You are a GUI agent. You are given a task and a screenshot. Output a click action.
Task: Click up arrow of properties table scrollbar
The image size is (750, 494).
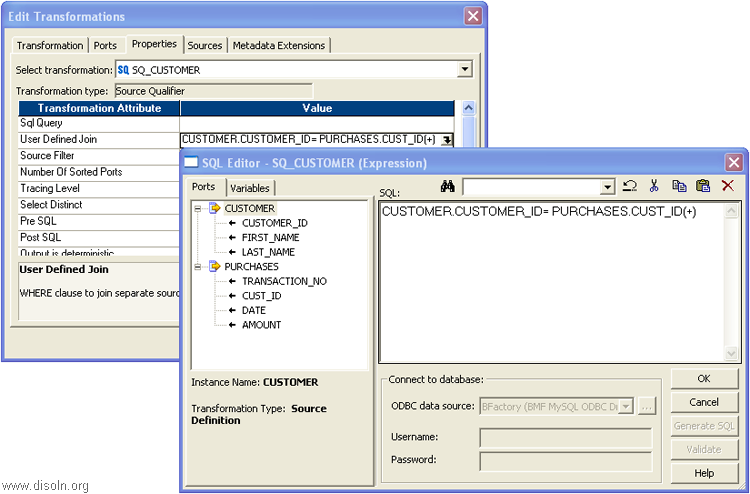tap(468, 108)
